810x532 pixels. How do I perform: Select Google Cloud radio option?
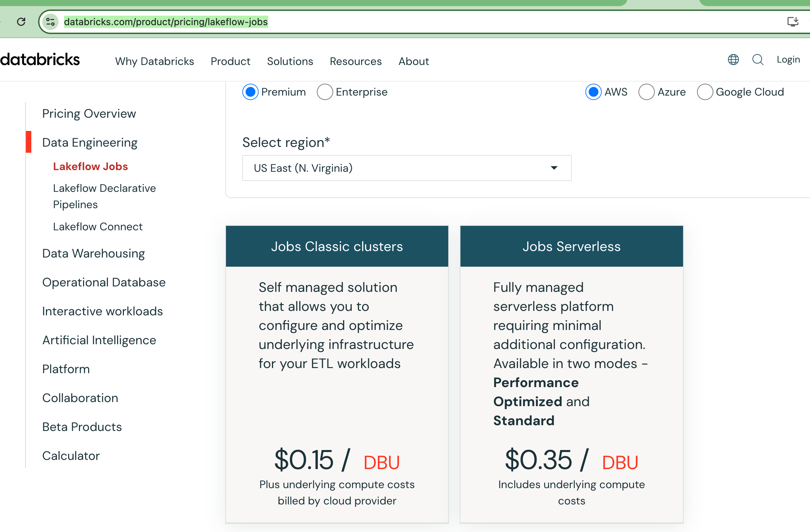(x=705, y=92)
